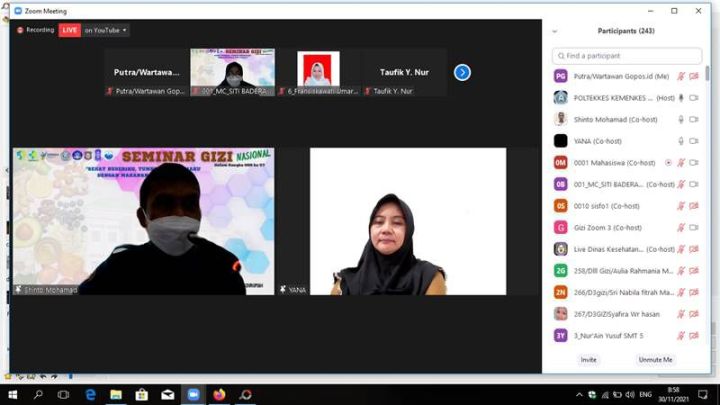
Task: Toggle muted mic for 0001 Mahasiswa
Action: click(681, 163)
